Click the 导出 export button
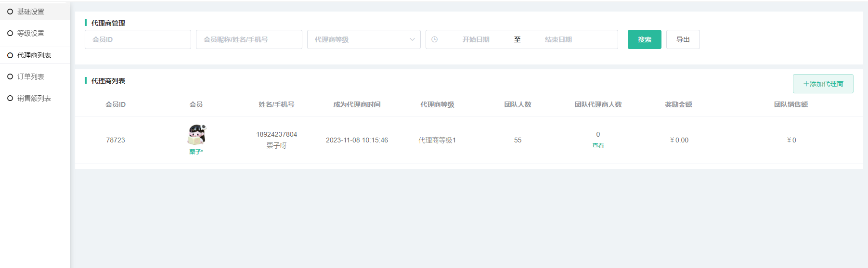This screenshot has width=868, height=268. (683, 39)
